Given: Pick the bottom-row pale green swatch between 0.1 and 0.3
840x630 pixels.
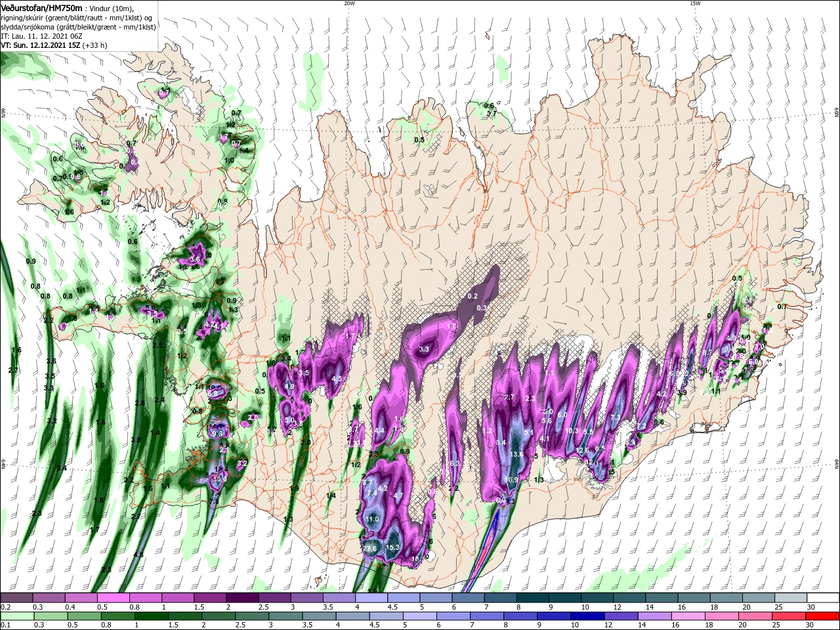Looking at the screenshot, I should (x=18, y=616).
